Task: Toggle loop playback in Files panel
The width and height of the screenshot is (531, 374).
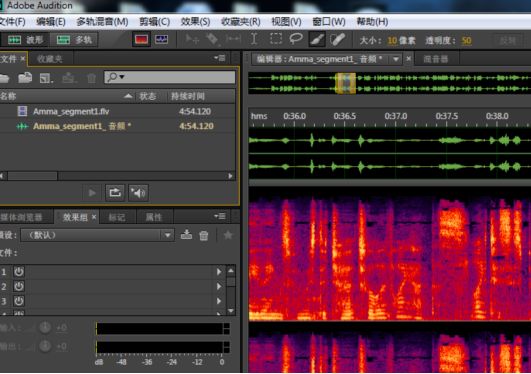Action: point(115,193)
